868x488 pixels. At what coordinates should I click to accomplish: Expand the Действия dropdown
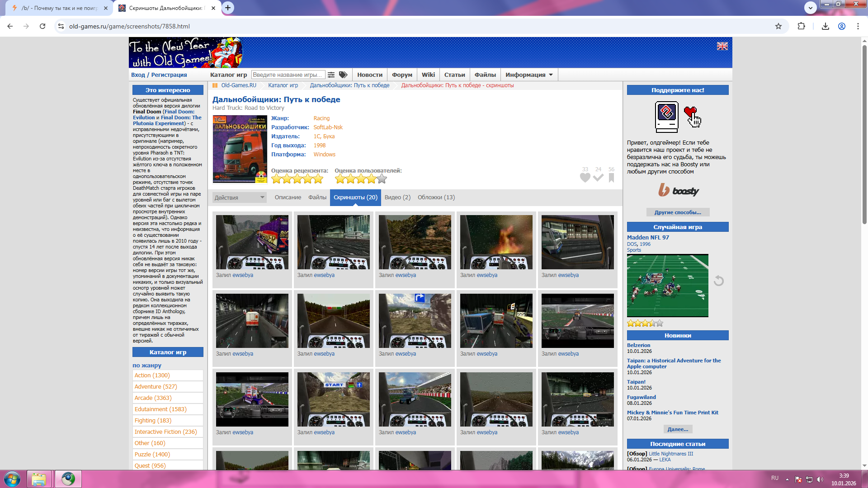[239, 197]
